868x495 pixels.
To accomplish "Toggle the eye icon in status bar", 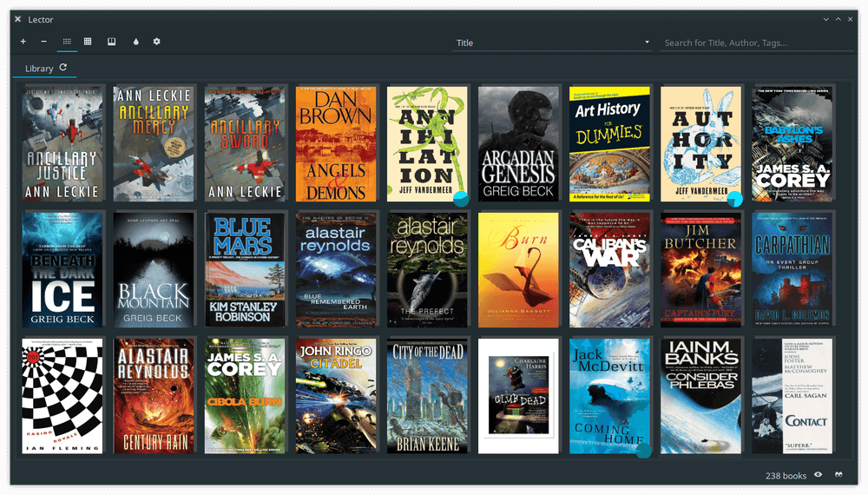I will (818, 474).
